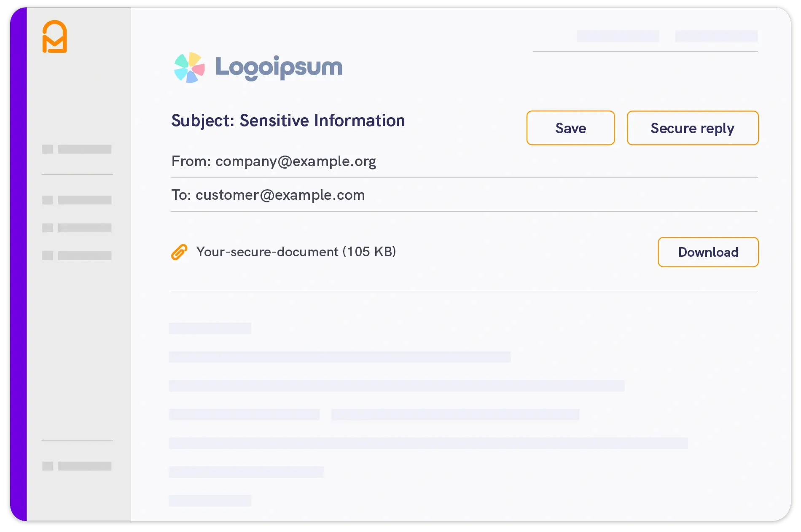
Task: Click the label bar of the bottom sidebar item
Action: [x=85, y=466]
